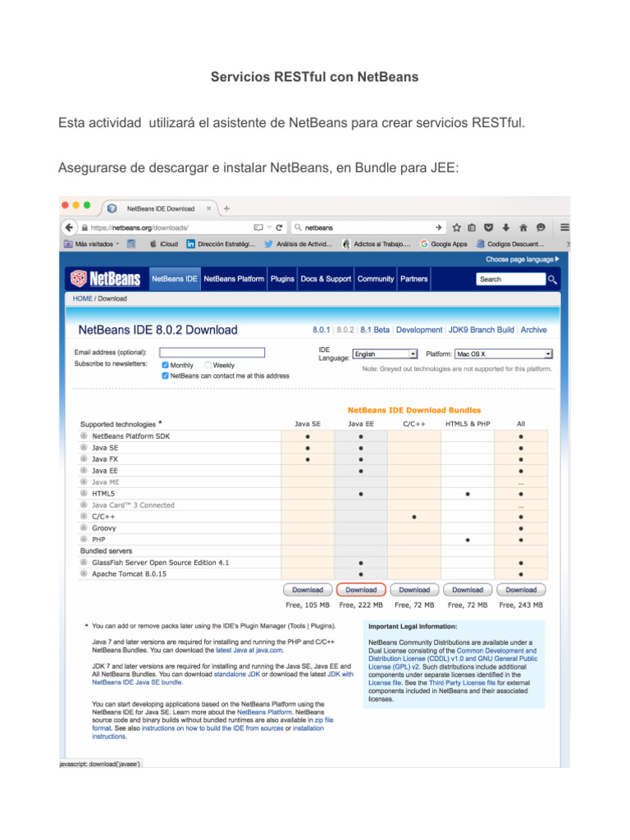Screen dimensions: 630x840
Task: Click the NetBeans logo
Action: [x=106, y=279]
